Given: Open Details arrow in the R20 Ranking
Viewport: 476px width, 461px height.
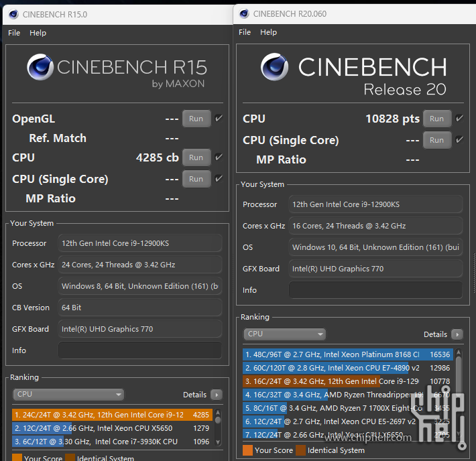Looking at the screenshot, I should point(457,334).
